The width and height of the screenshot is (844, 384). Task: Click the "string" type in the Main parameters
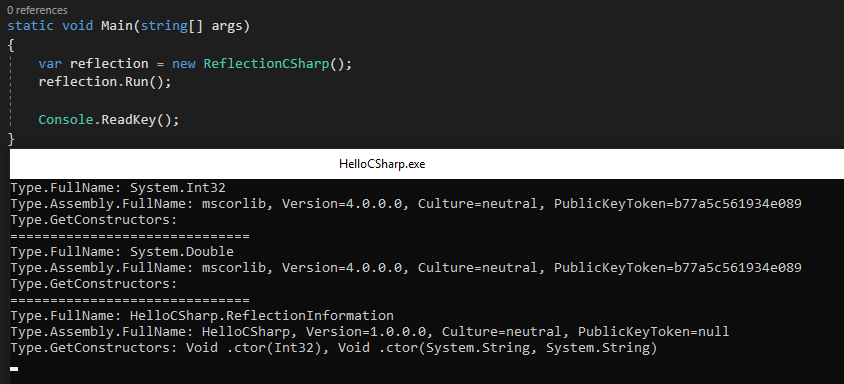point(164,26)
